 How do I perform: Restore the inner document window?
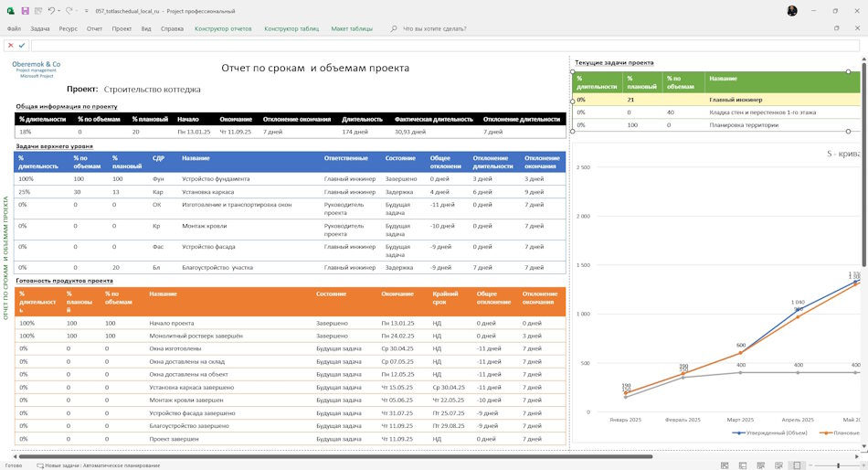(836, 28)
